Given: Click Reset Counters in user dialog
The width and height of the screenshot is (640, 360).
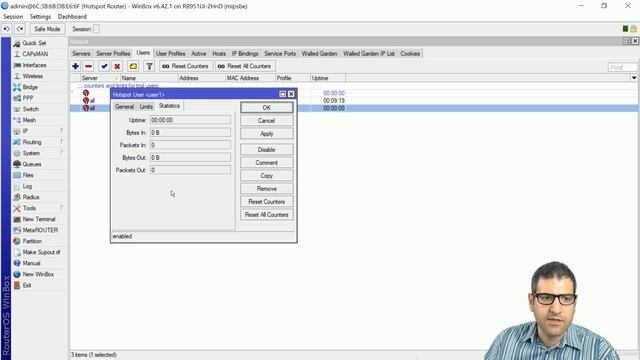Looking at the screenshot, I should point(267,202).
